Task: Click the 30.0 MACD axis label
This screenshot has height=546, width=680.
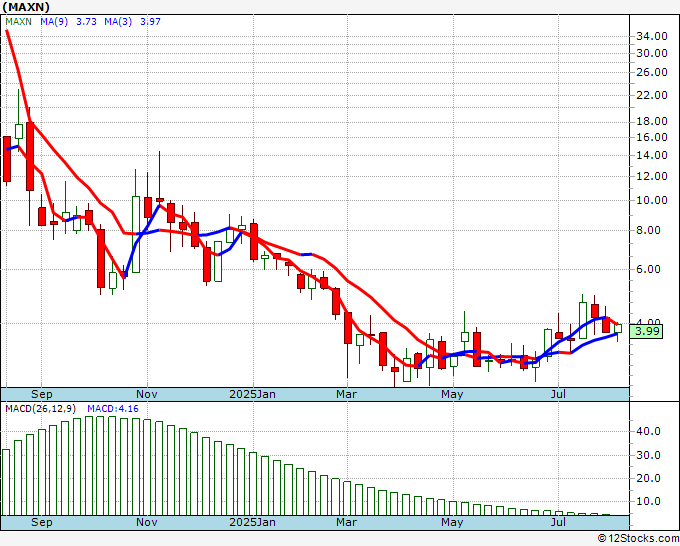Action: [648, 455]
